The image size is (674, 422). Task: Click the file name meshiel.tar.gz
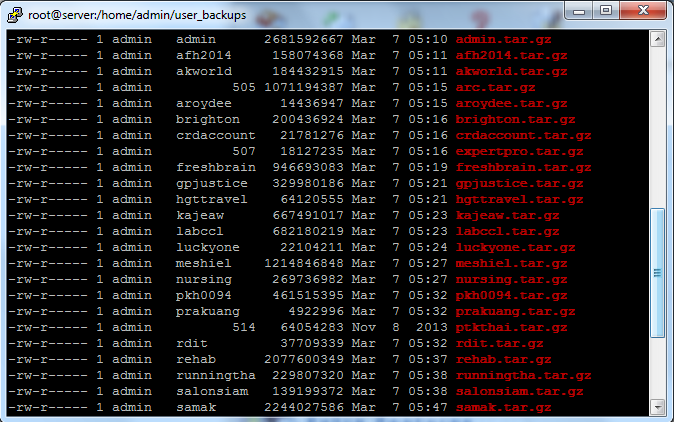tap(511, 263)
